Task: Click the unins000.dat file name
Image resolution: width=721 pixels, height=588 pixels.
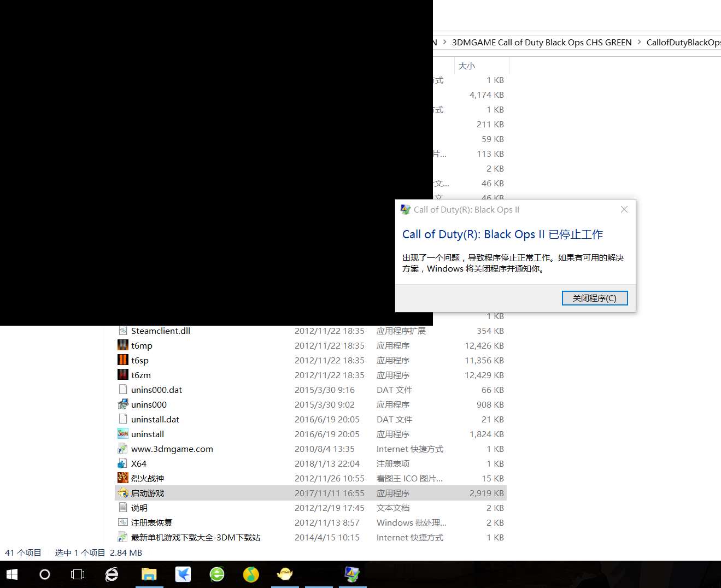Action: pos(156,390)
